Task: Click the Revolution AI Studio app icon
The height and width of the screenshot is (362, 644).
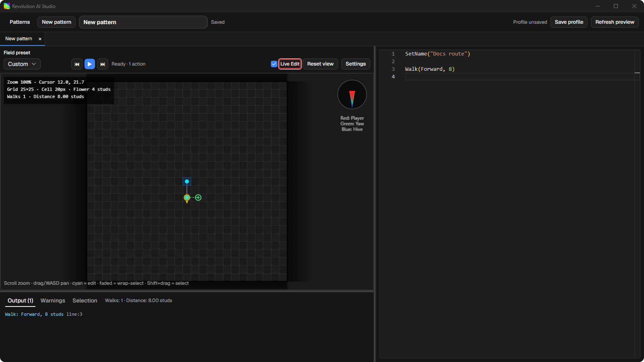Action: [x=7, y=6]
